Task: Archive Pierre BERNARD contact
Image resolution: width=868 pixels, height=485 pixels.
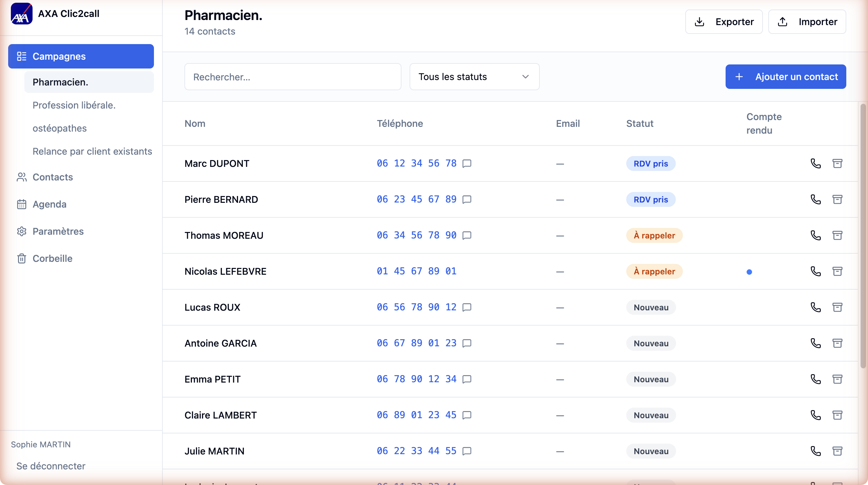Action: click(x=837, y=199)
